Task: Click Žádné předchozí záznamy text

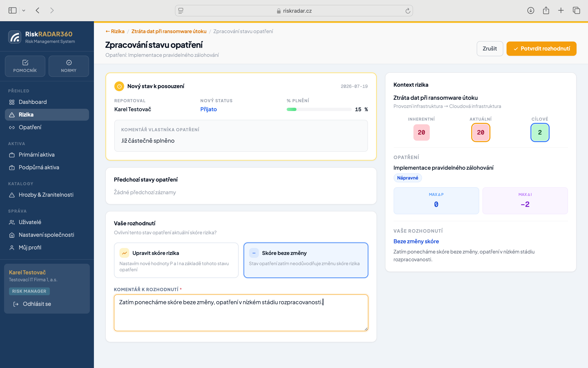Action: [x=145, y=192]
